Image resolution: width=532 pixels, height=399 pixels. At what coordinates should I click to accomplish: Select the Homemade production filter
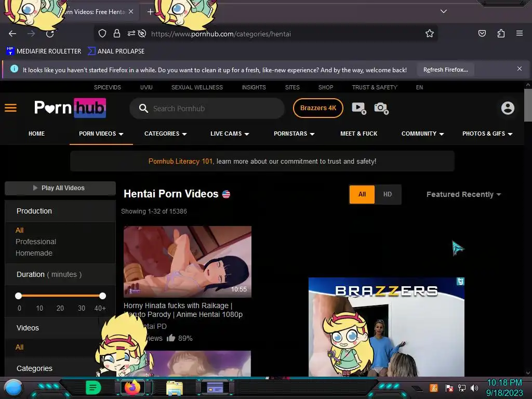pos(34,253)
